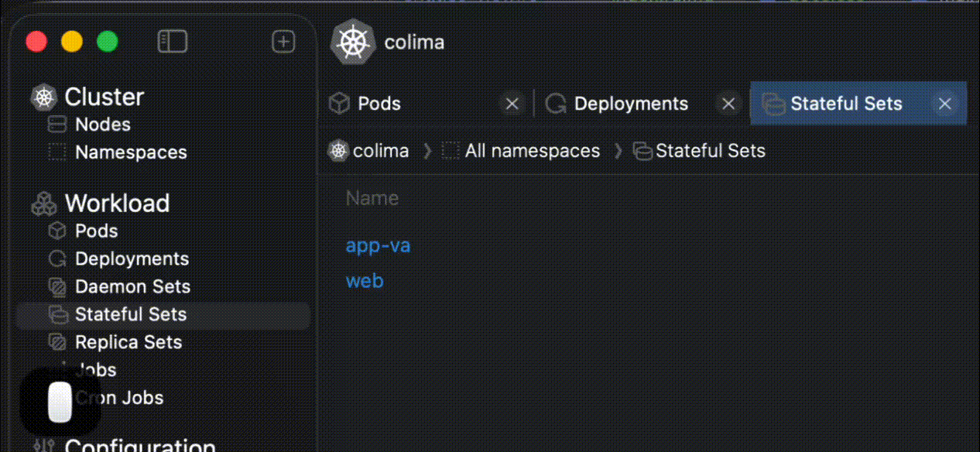This screenshot has width=980, height=452.
Task: Click the plus icon to add a cluster
Action: tap(283, 42)
